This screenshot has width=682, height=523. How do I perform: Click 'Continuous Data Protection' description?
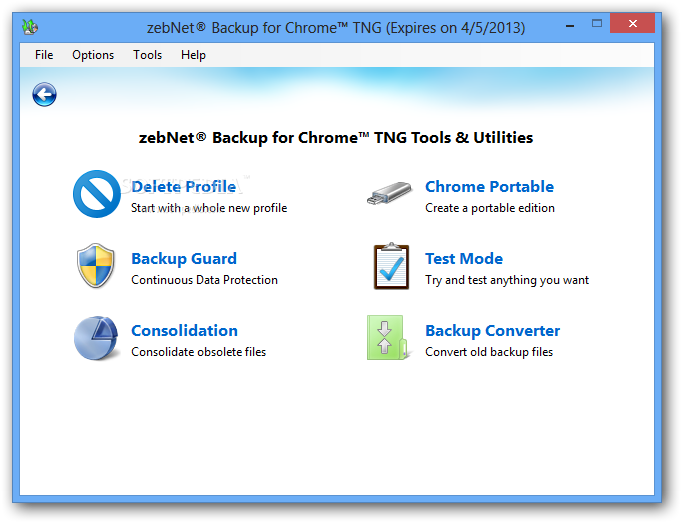[x=204, y=280]
